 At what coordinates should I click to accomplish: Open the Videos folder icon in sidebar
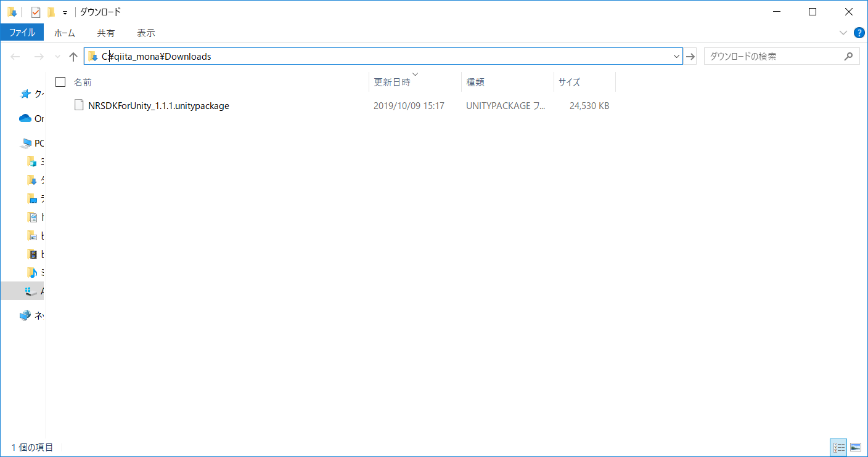tap(33, 254)
